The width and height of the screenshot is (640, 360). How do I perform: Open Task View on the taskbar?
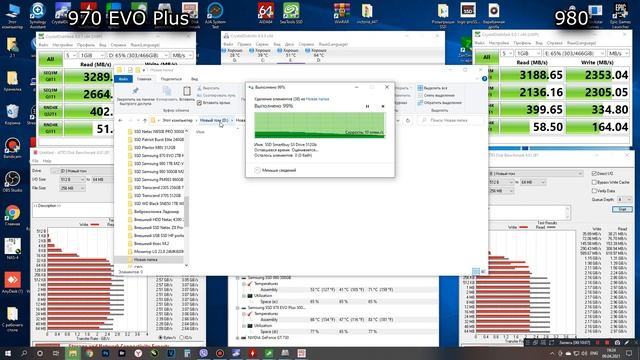tap(56, 353)
